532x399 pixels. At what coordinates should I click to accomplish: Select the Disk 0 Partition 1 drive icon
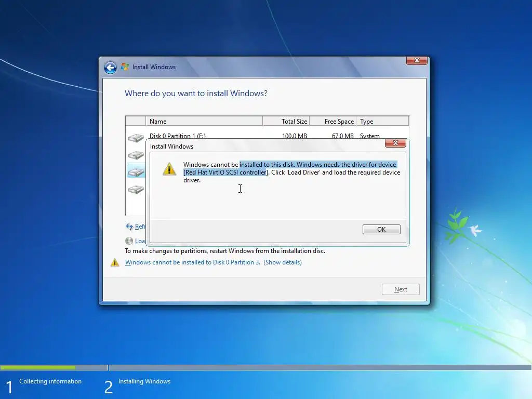pyautogui.click(x=136, y=138)
